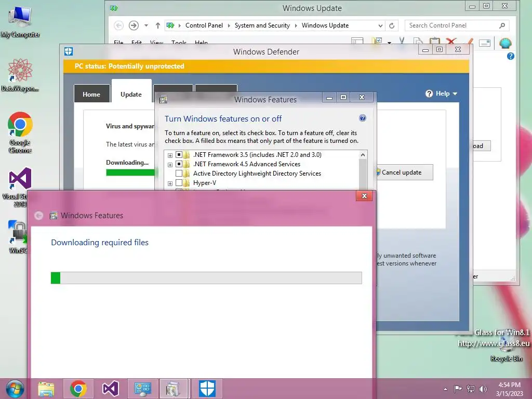The image size is (532, 399).
Task: Expand the Hyper-V feature node
Action: coord(170,183)
